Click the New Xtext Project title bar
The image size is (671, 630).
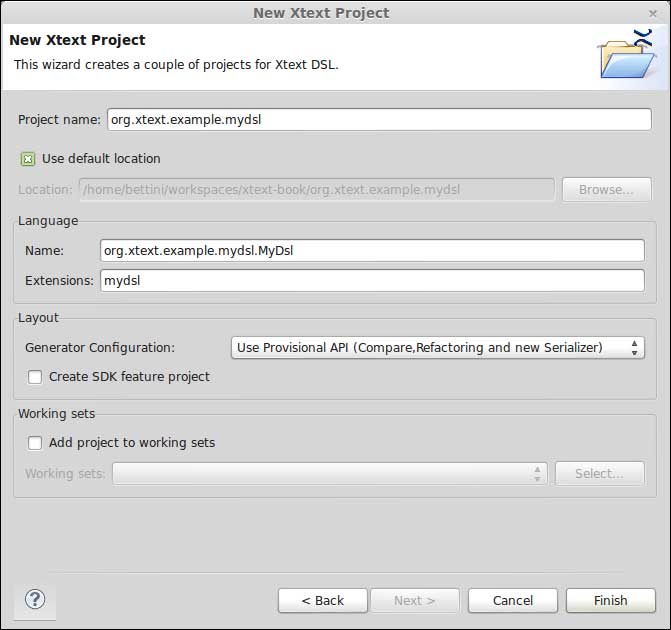[320, 13]
